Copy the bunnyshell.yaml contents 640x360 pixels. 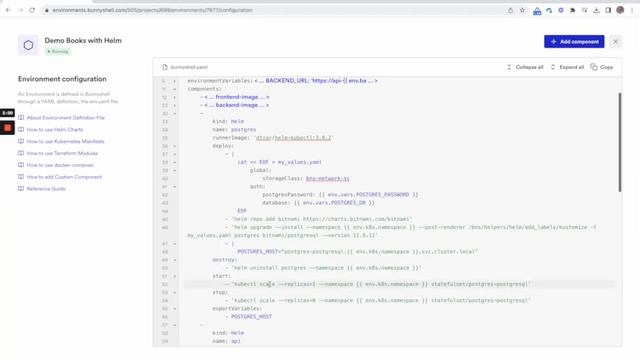pyautogui.click(x=602, y=67)
